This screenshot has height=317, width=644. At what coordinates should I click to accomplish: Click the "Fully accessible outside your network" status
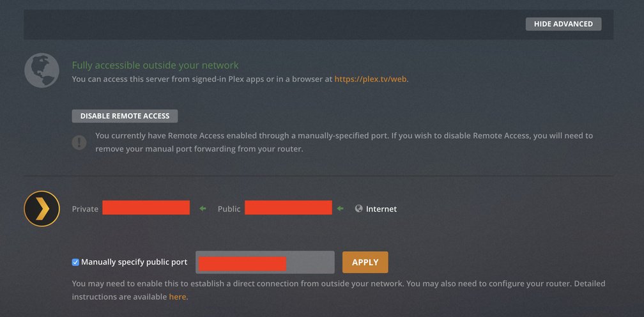155,65
